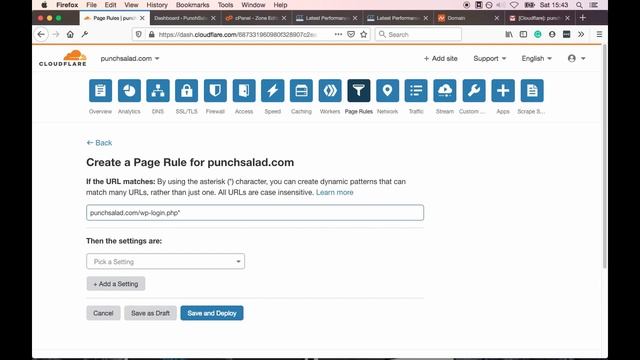Expand the Support dropdown
Image resolution: width=640 pixels, height=360 pixels.
click(489, 58)
